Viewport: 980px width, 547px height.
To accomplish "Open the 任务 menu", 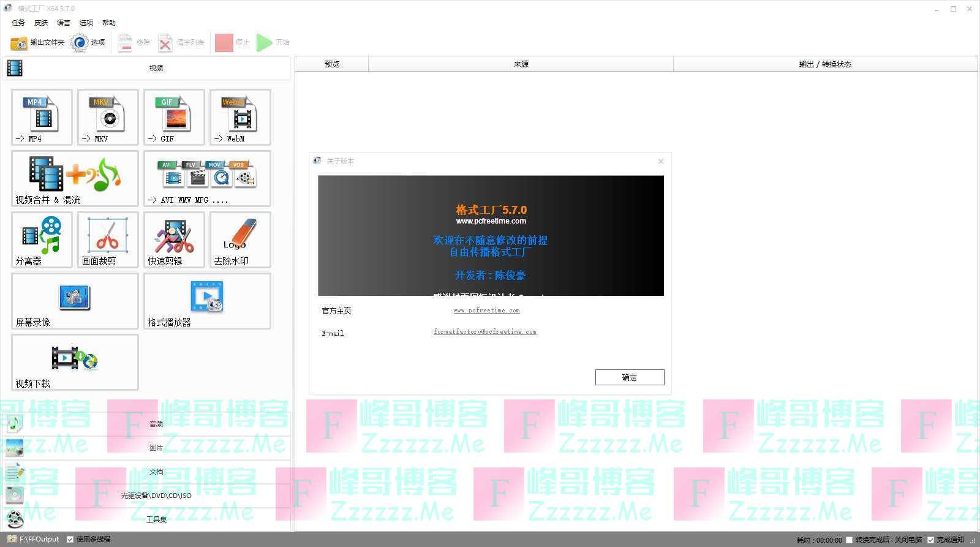I will click(18, 23).
